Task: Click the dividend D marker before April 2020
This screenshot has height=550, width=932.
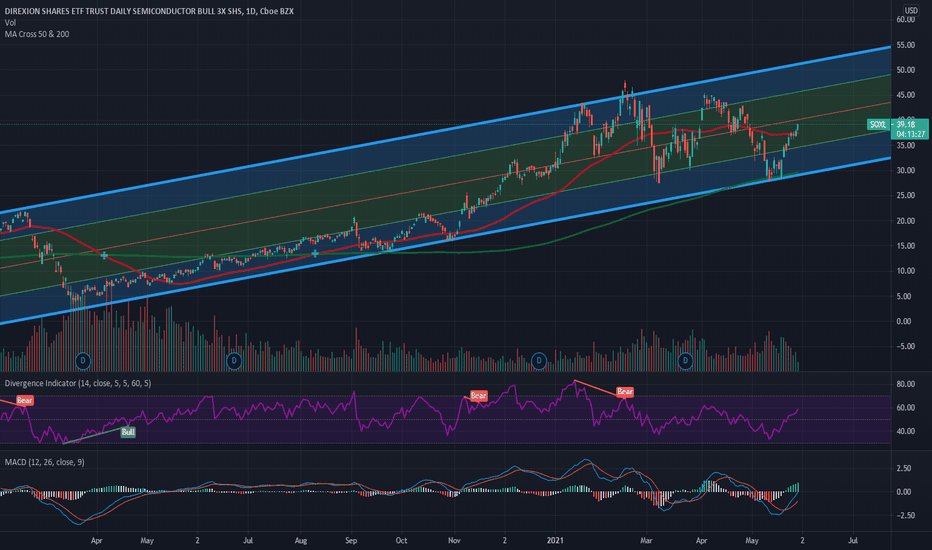Action: (83, 360)
